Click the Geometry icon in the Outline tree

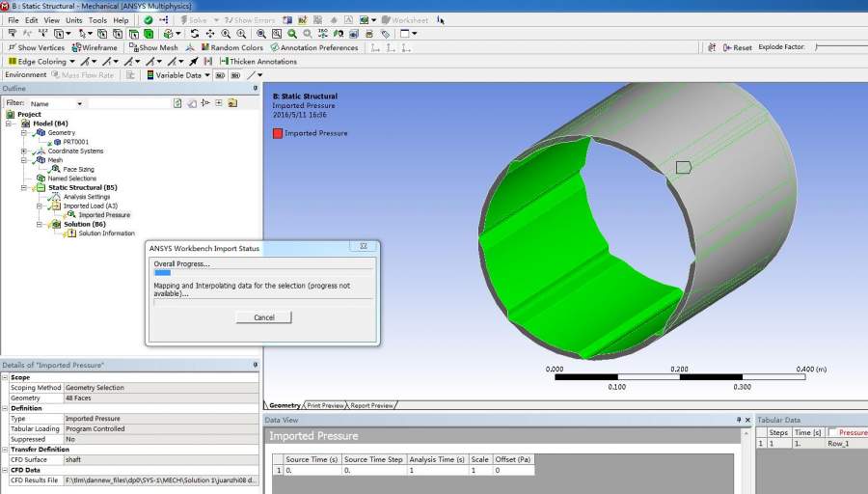pos(41,132)
